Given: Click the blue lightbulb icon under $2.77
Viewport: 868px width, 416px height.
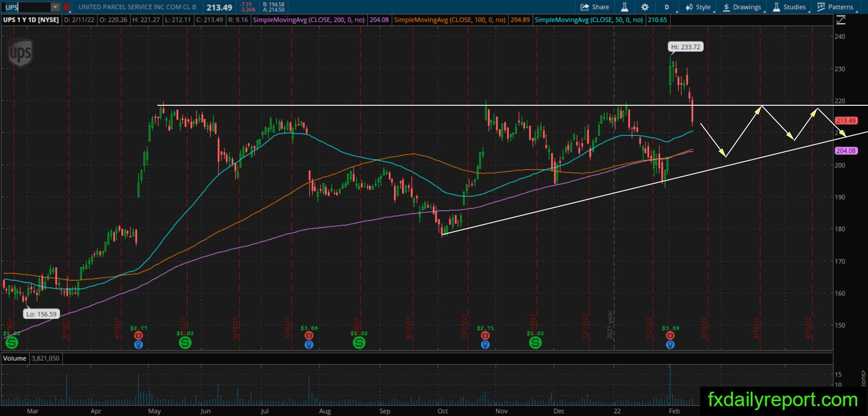Looking at the screenshot, I should (x=138, y=345).
